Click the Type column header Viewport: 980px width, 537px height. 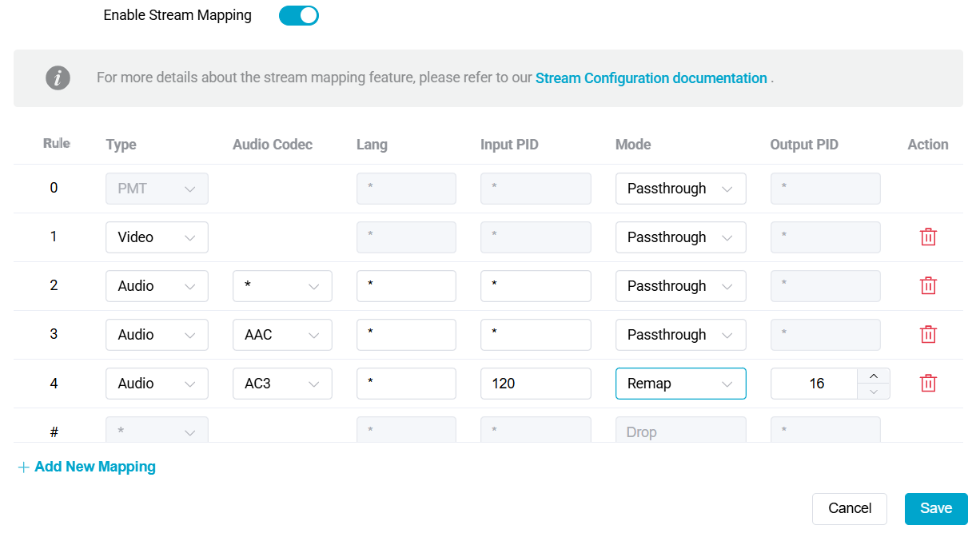coord(121,145)
